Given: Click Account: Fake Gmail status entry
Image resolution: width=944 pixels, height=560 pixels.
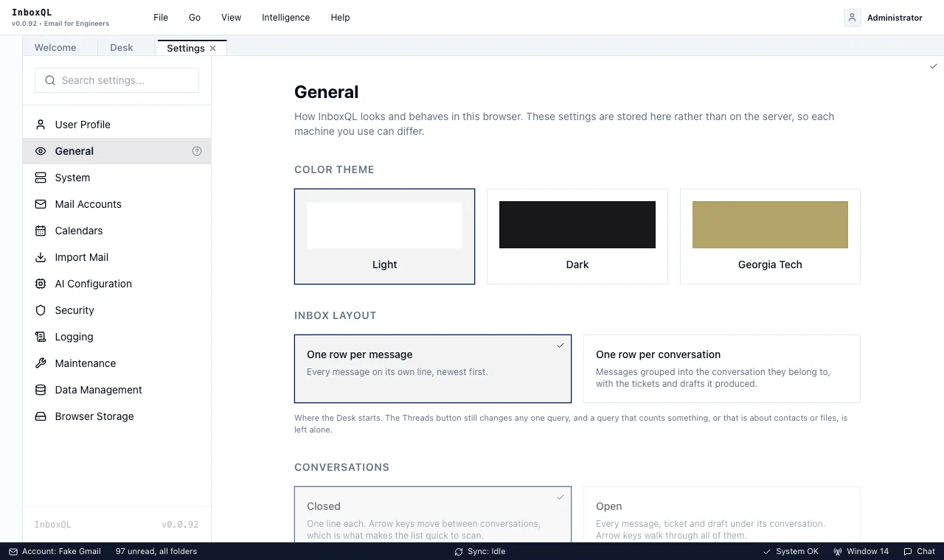Looking at the screenshot, I should click(55, 551).
